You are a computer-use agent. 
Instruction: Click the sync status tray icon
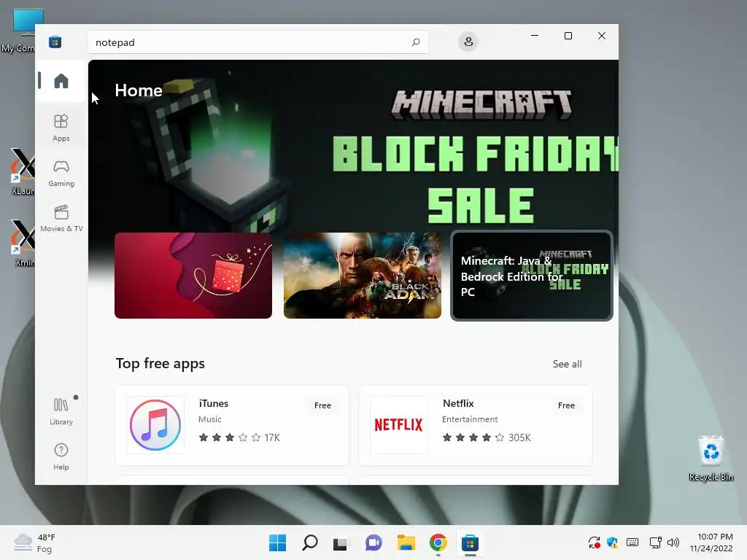594,542
